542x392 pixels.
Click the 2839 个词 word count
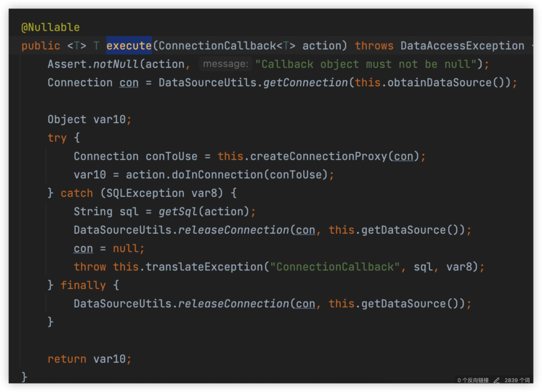(x=517, y=380)
